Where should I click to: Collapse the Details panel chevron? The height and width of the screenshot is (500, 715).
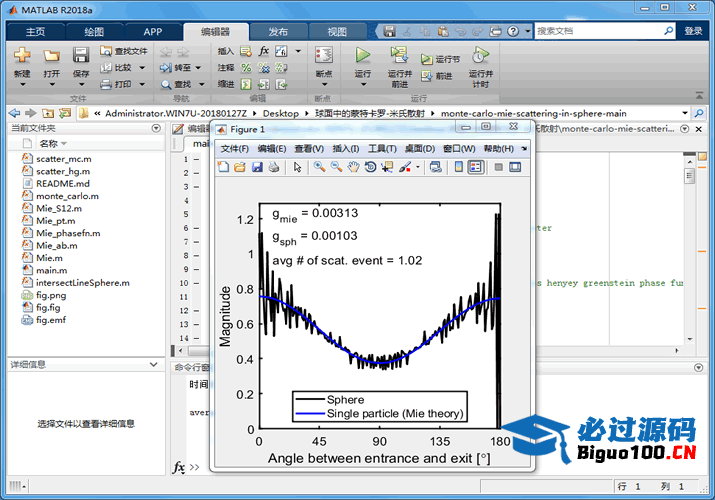[x=154, y=365]
